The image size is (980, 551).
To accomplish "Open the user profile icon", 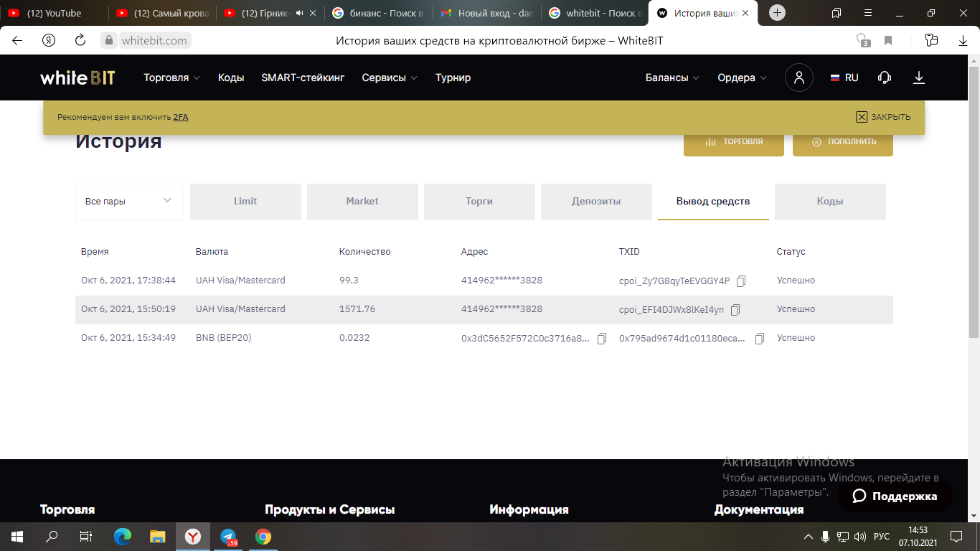I will coord(799,77).
